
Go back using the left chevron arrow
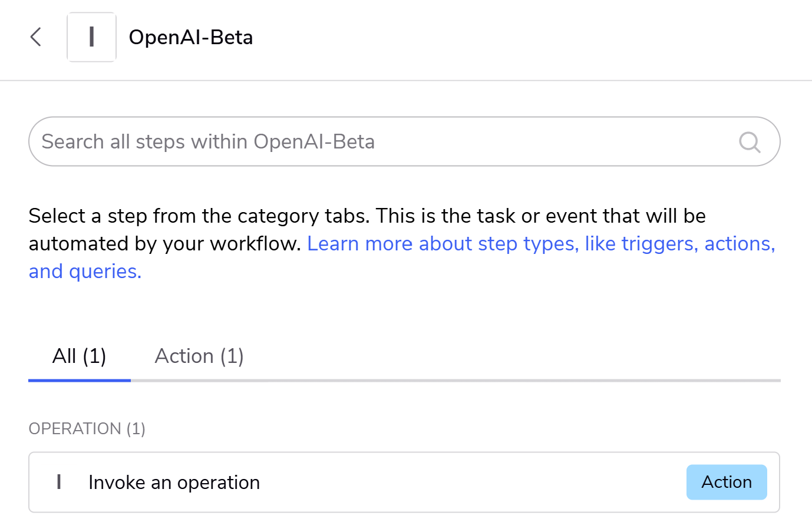36,37
